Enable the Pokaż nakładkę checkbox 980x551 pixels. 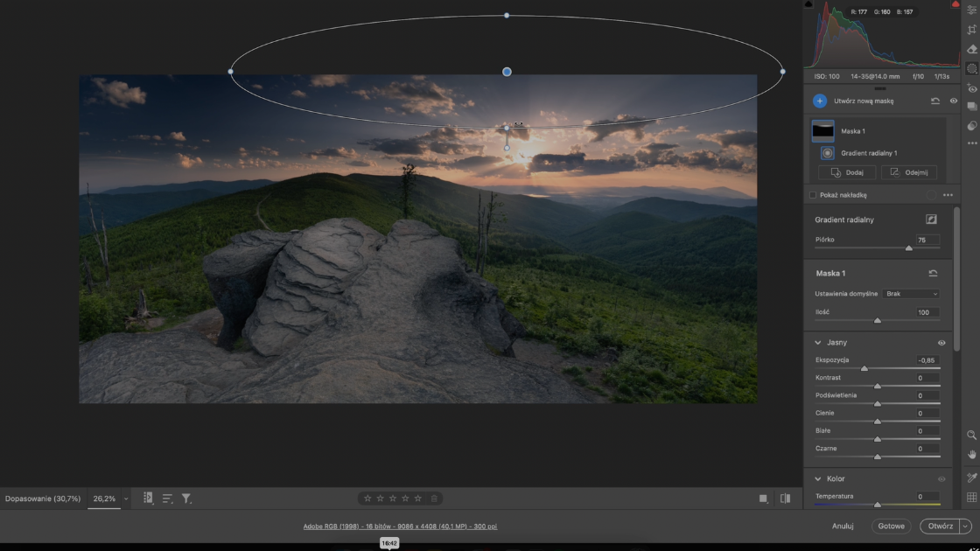pos(813,195)
